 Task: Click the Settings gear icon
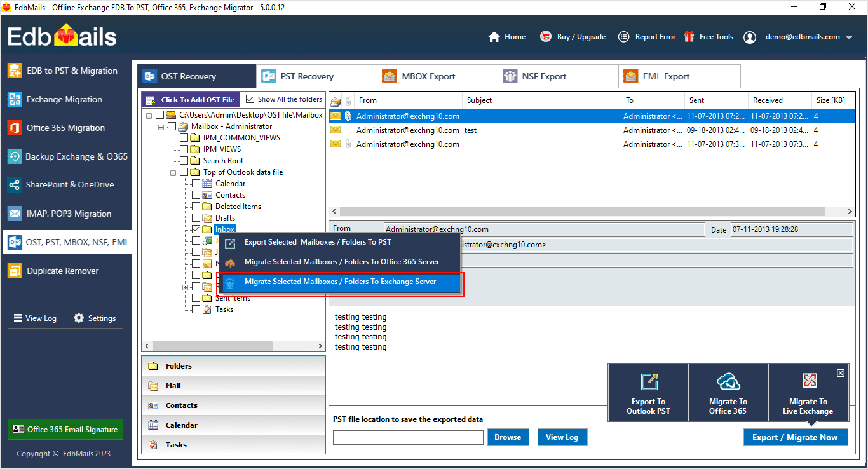pyautogui.click(x=79, y=318)
